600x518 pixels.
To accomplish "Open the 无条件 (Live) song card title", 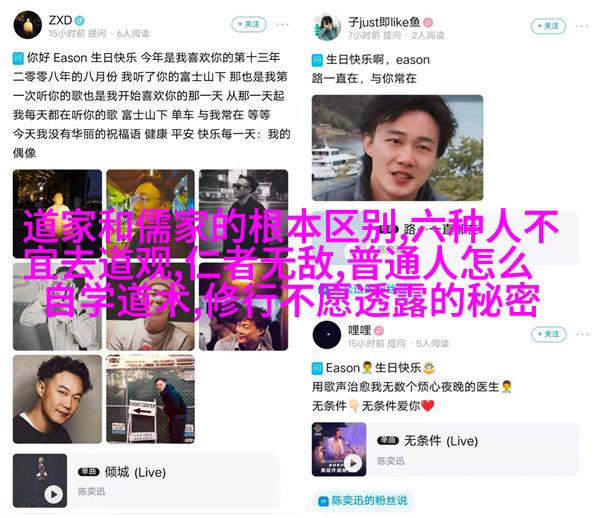I will pos(441,441).
